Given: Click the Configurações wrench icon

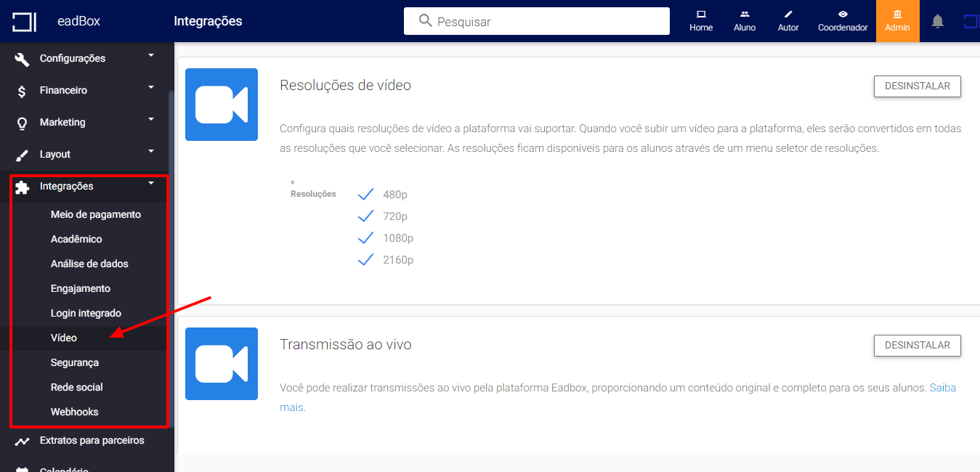Looking at the screenshot, I should click(22, 59).
